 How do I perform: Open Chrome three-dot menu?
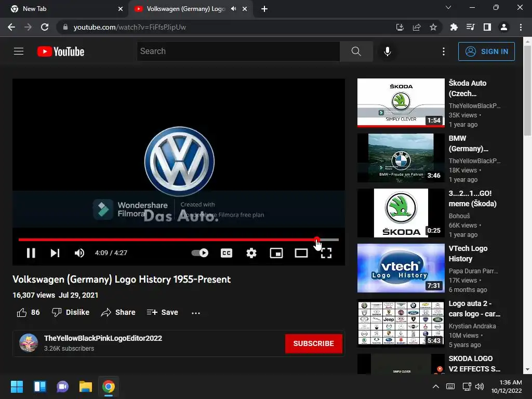pyautogui.click(x=521, y=27)
